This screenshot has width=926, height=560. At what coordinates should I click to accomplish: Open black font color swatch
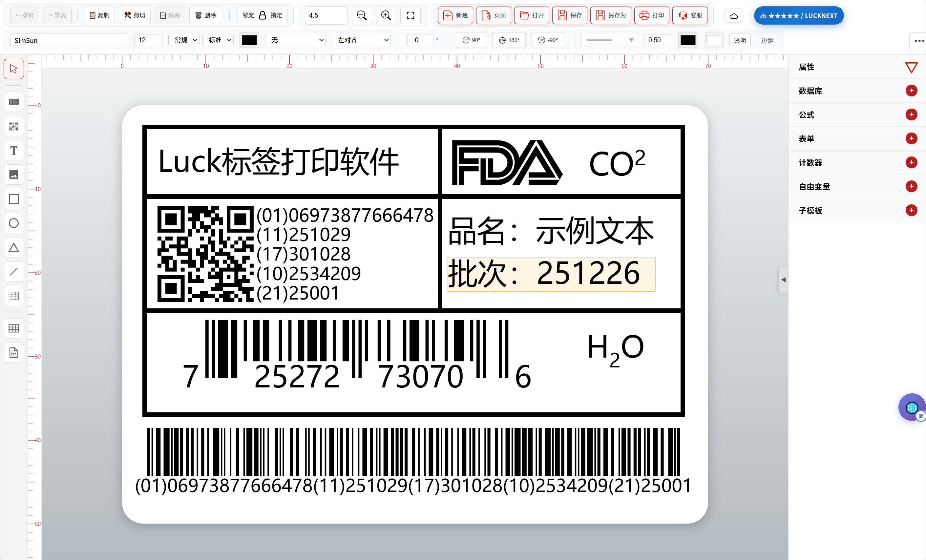coord(249,40)
